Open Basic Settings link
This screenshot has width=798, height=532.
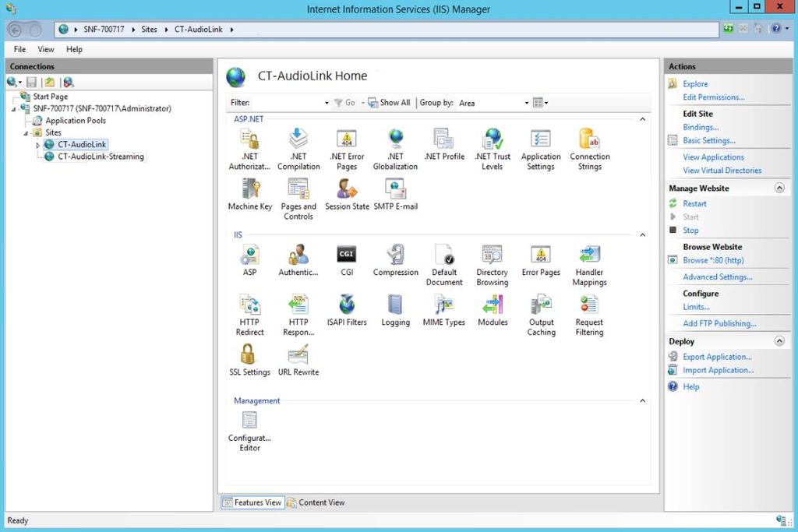[x=709, y=140]
